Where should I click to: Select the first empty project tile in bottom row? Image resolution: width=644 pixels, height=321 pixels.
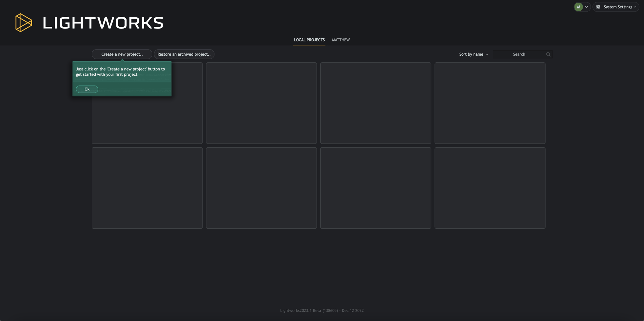[147, 188]
